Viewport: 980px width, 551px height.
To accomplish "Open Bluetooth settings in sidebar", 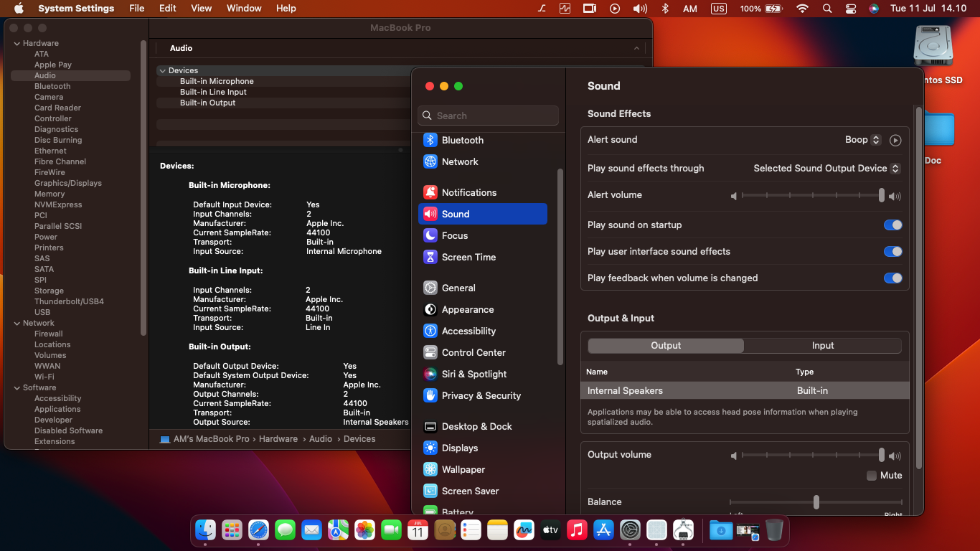I will click(x=462, y=140).
